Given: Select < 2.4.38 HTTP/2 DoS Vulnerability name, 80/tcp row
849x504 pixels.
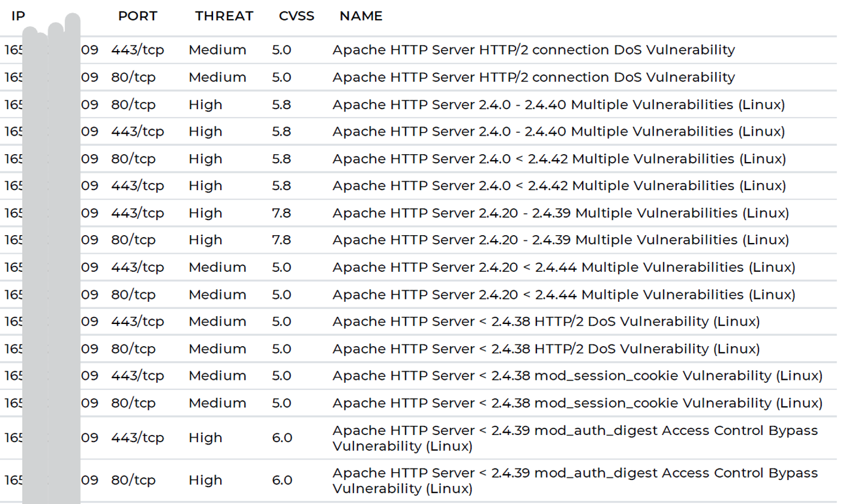Looking at the screenshot, I should click(x=546, y=349).
